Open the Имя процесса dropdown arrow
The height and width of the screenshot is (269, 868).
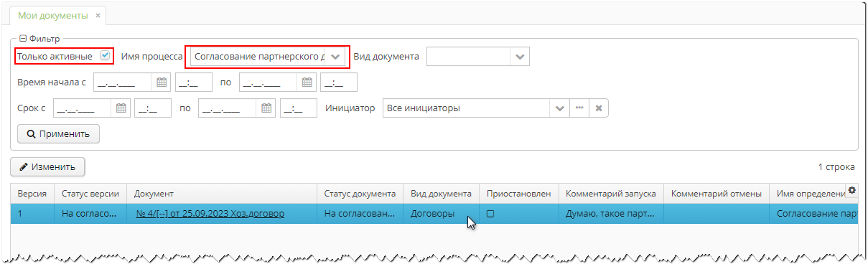coord(335,57)
